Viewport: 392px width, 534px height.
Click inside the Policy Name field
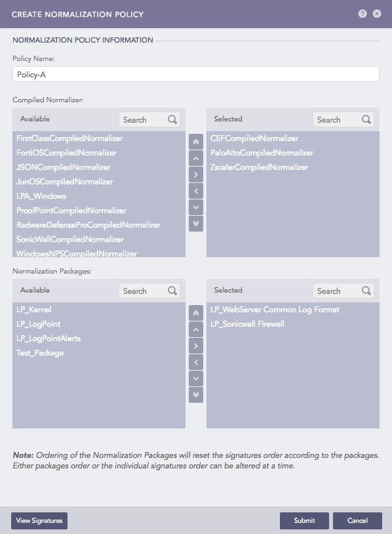click(195, 74)
